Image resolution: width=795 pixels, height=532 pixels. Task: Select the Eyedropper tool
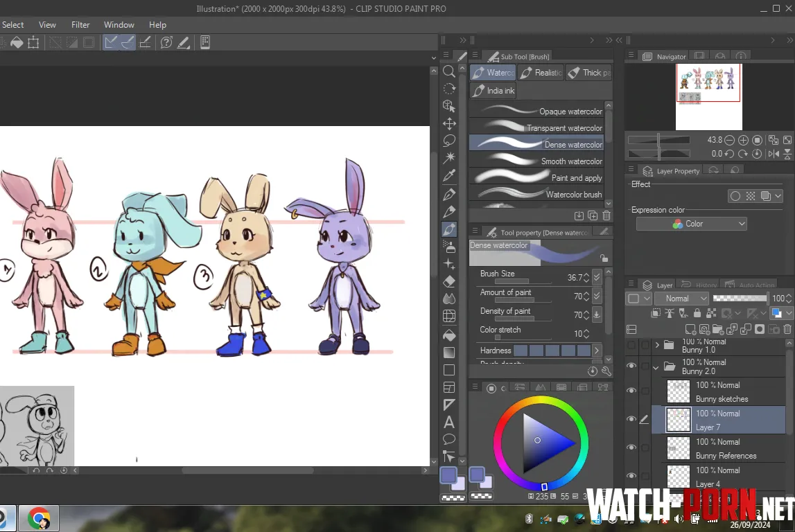448,175
